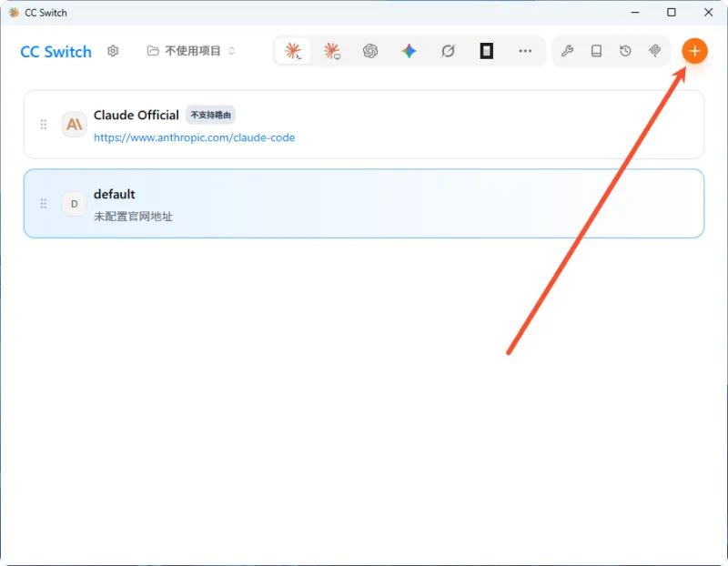The image size is (728, 566).
Task: Open the layered stack icon in toolbar
Action: (654, 51)
